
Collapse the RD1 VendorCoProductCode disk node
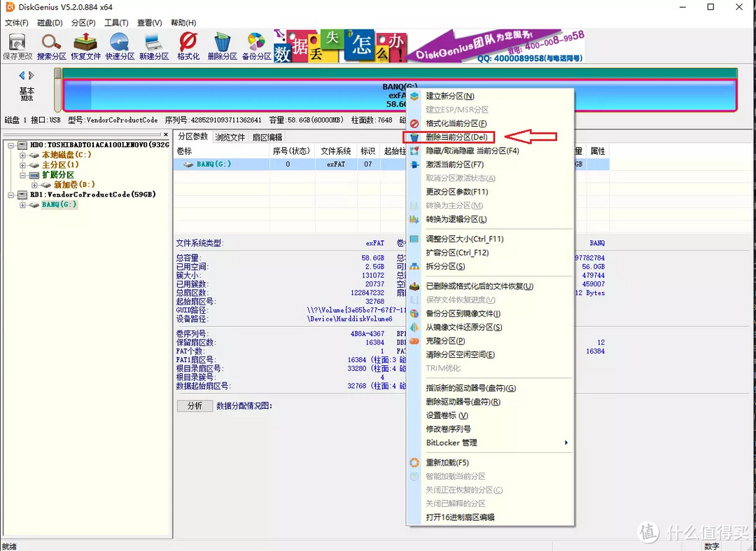pyautogui.click(x=11, y=195)
